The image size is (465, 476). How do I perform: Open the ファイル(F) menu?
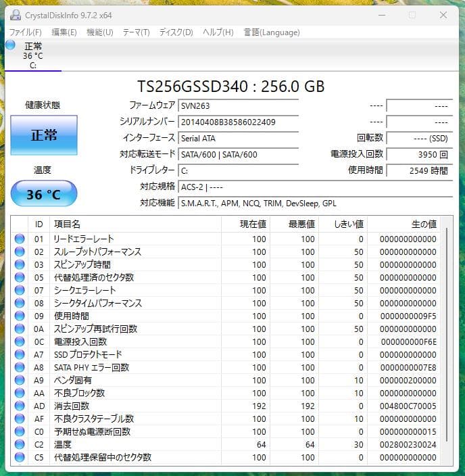coord(26,32)
